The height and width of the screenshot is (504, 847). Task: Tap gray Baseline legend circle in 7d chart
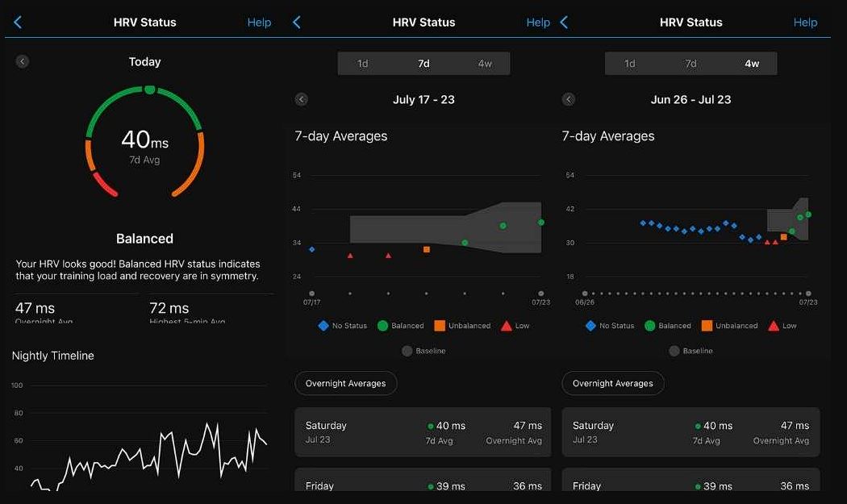point(407,351)
